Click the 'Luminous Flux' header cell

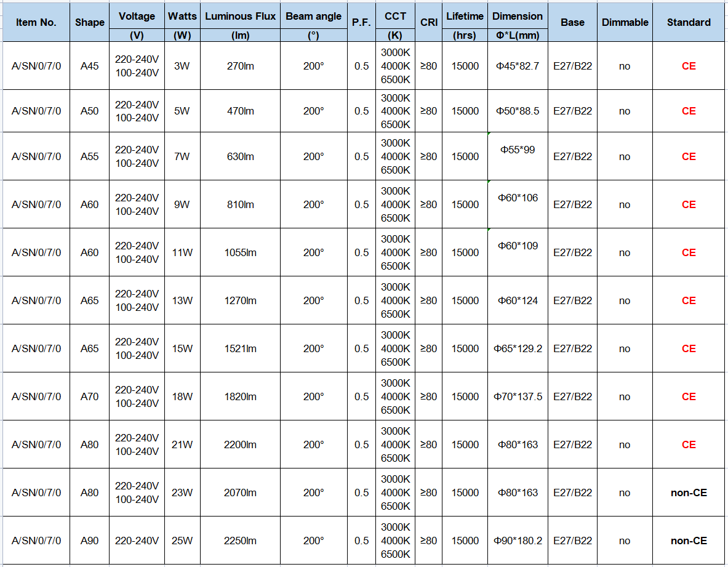click(241, 16)
